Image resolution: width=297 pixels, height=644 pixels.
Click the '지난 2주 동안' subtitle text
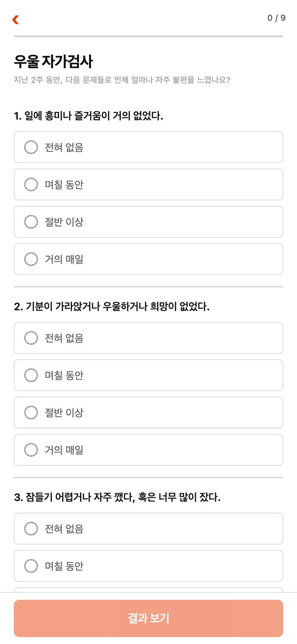(x=122, y=80)
